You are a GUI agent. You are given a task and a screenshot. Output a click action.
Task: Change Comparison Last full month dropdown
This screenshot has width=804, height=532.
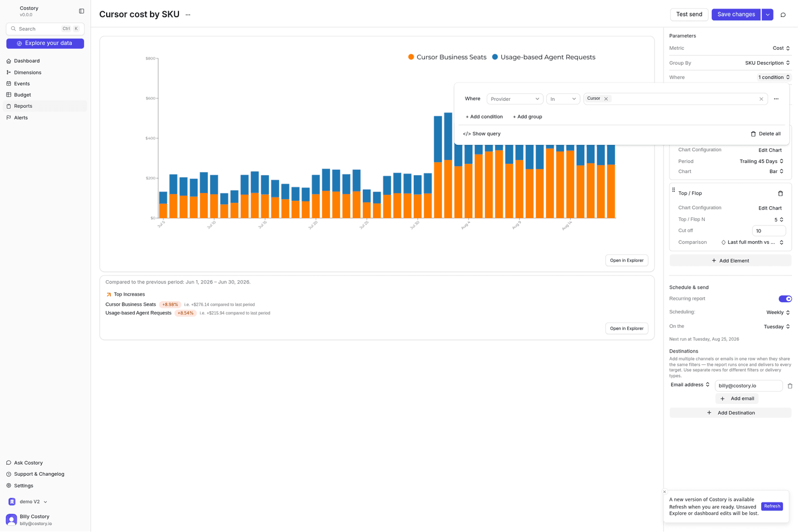coord(753,243)
